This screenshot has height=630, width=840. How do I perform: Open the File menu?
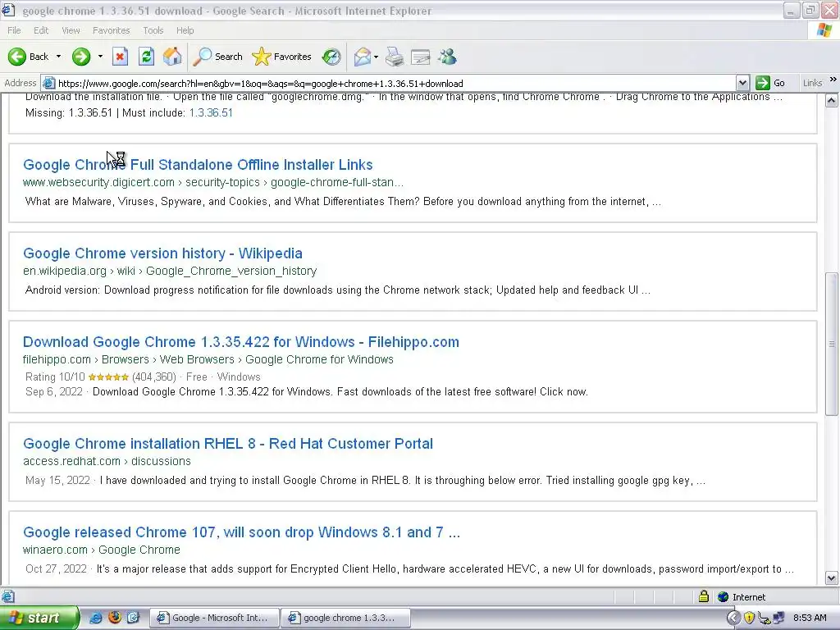[x=14, y=30]
